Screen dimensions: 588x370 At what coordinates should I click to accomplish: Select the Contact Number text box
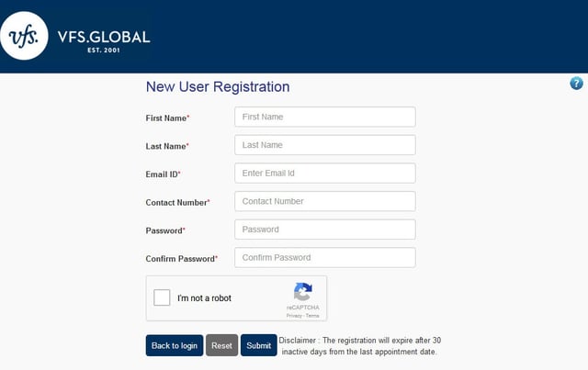coord(325,201)
